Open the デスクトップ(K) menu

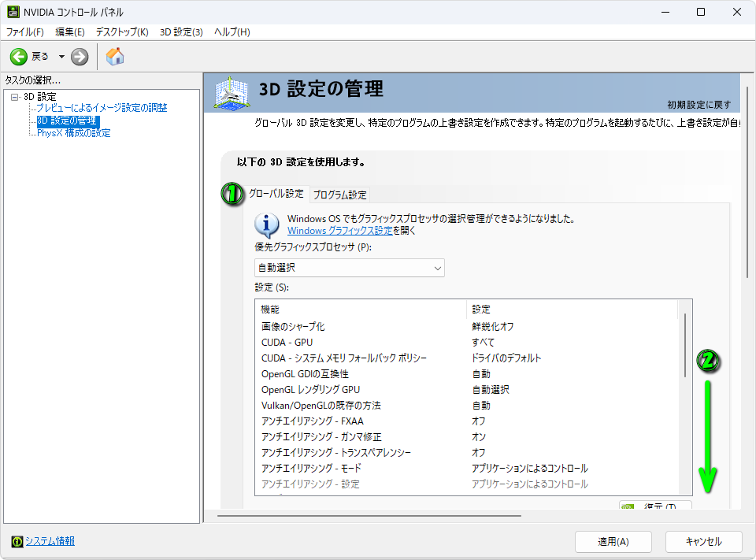coord(122,32)
